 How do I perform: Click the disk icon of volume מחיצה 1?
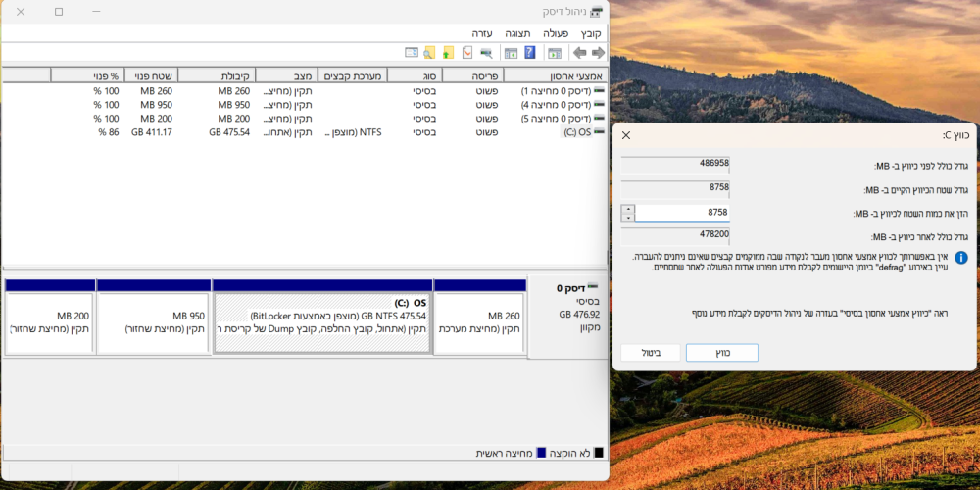click(600, 90)
